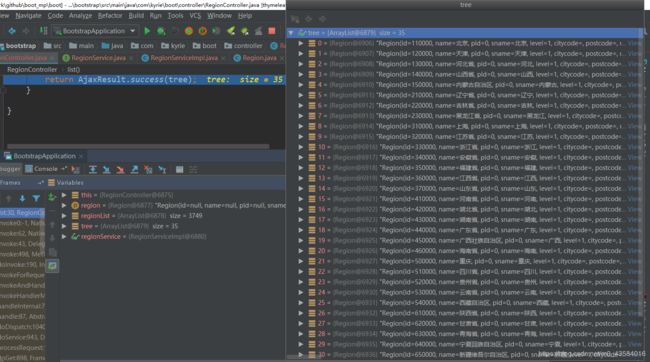Click the Build project hammer icon
Screen dimensions: 650x362
coord(43,31)
